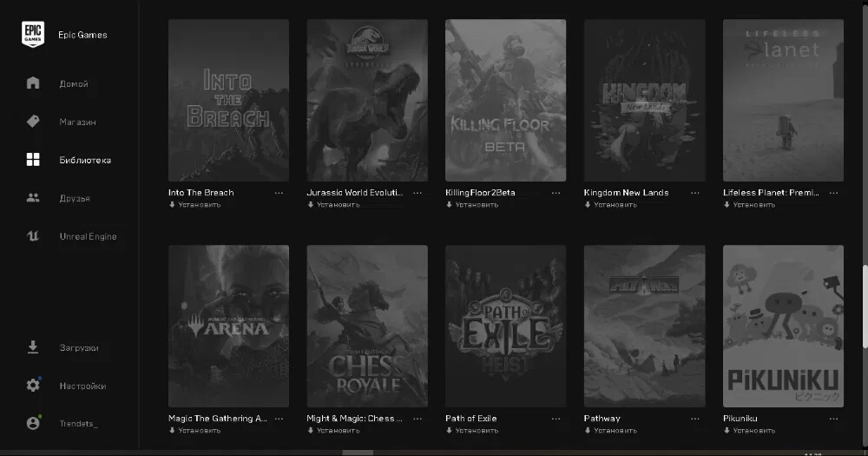
Task: Open the three-dot menu for Lifeless Planet
Action: pyautogui.click(x=833, y=193)
